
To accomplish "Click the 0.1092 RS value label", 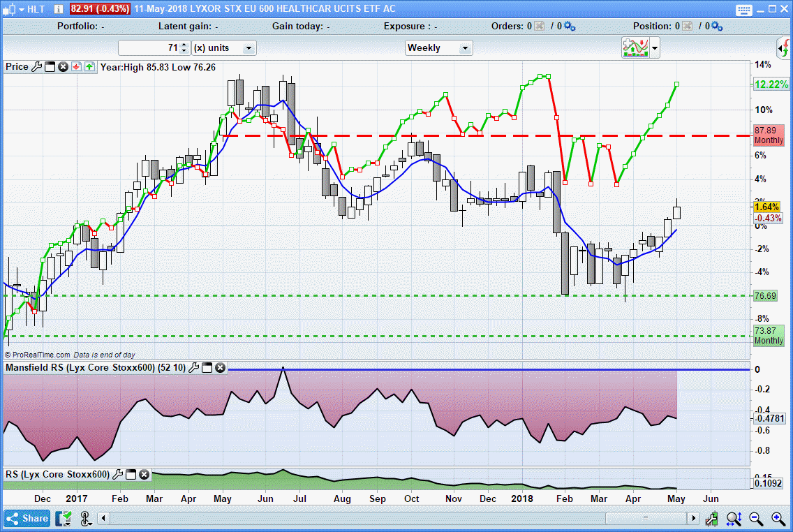I will 768,483.
